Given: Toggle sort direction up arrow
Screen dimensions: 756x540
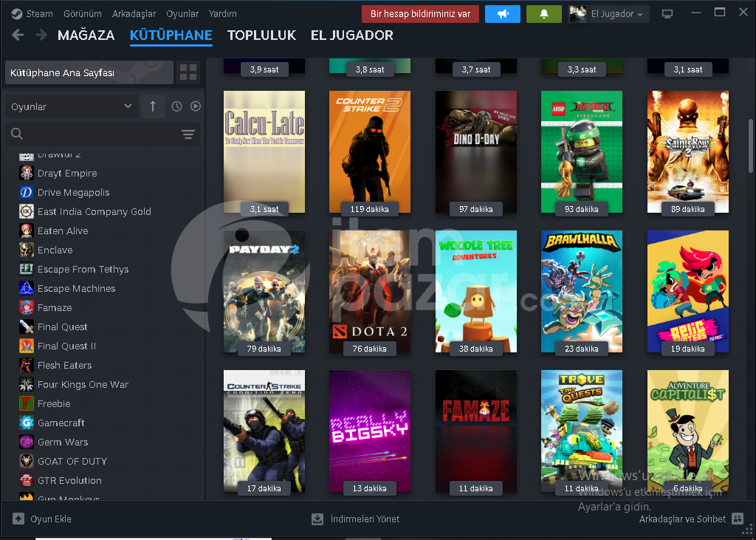Looking at the screenshot, I should (153, 106).
